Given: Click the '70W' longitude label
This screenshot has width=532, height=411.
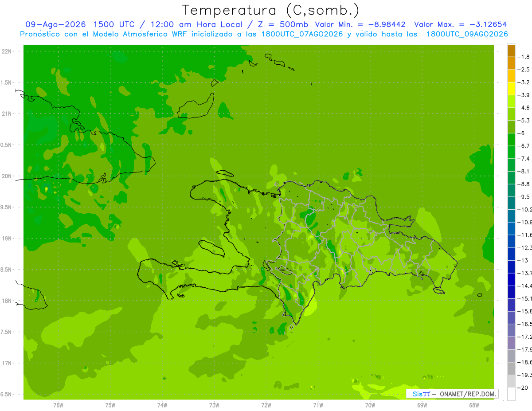Looking at the screenshot, I should [x=370, y=405].
